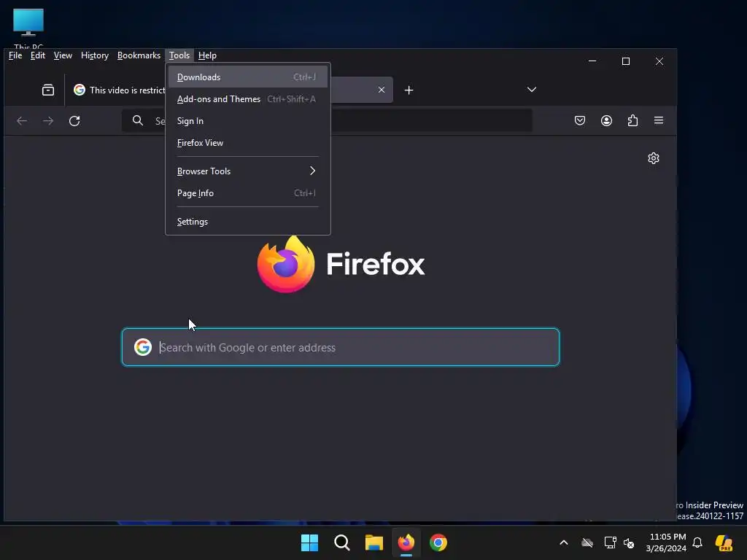Reload the current page
The image size is (747, 560).
coord(74,121)
